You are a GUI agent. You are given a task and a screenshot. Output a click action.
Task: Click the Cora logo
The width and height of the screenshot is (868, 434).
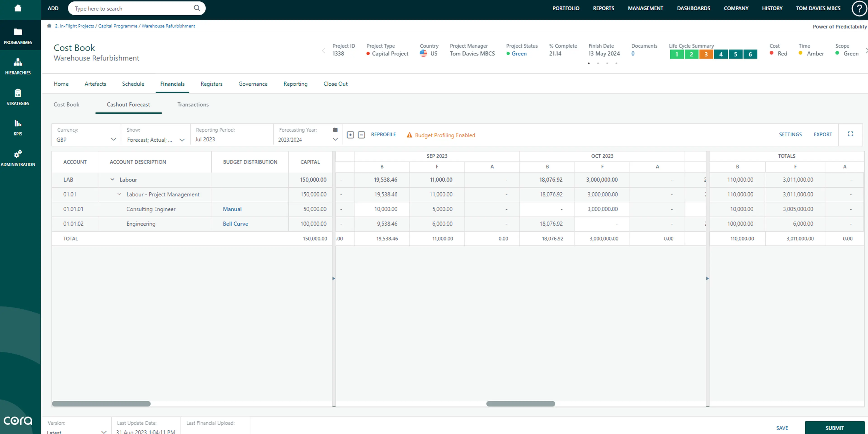click(x=18, y=420)
